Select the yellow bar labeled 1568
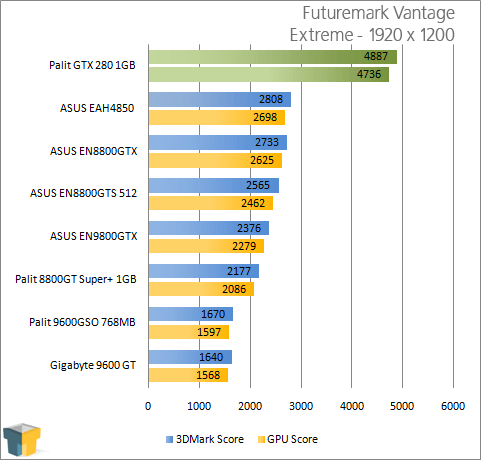 click(188, 375)
